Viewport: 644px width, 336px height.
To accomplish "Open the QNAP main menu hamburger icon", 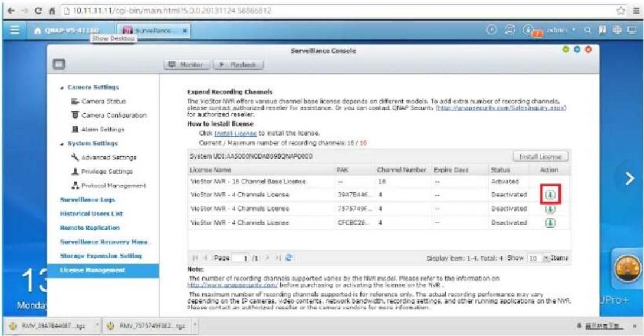I will [x=15, y=30].
